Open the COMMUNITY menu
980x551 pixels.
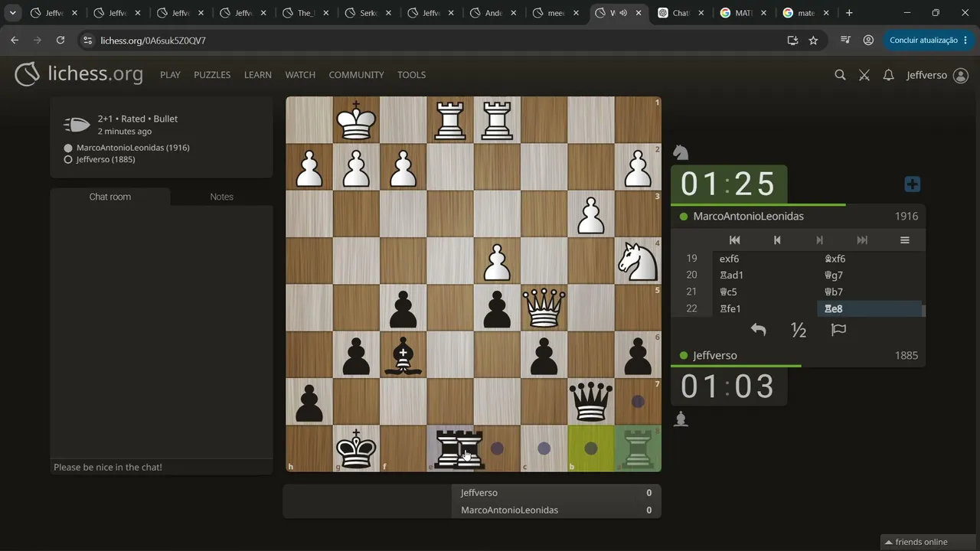[x=356, y=75]
